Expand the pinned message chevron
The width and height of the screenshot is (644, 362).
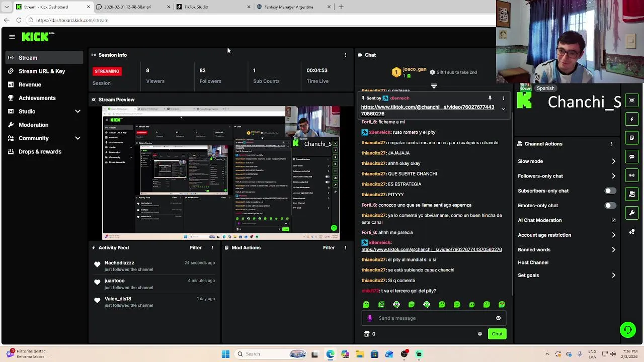[x=503, y=109]
